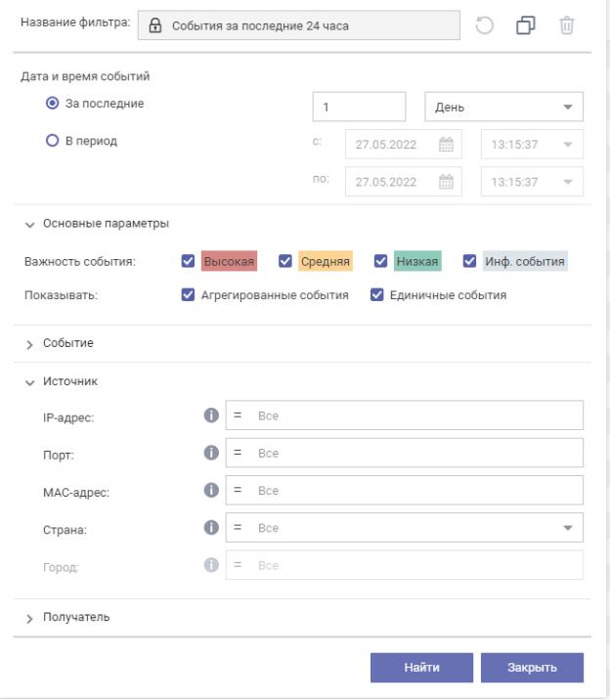Expand the Событие section
The height and width of the screenshot is (700, 610).
(29, 344)
